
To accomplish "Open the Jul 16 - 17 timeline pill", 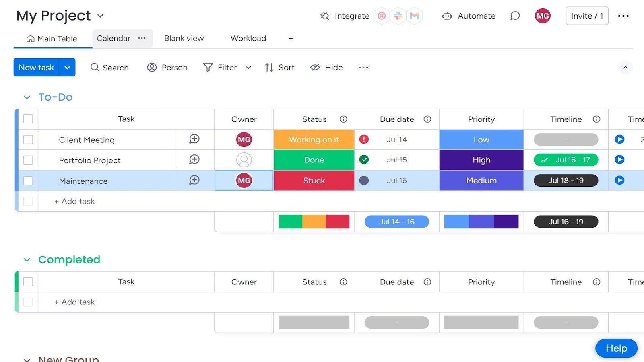I will [x=566, y=160].
